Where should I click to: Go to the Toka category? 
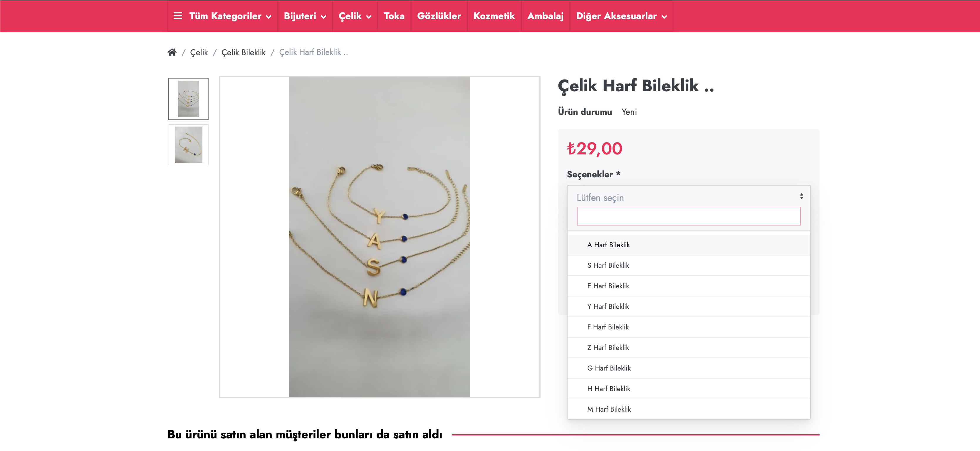click(x=394, y=16)
